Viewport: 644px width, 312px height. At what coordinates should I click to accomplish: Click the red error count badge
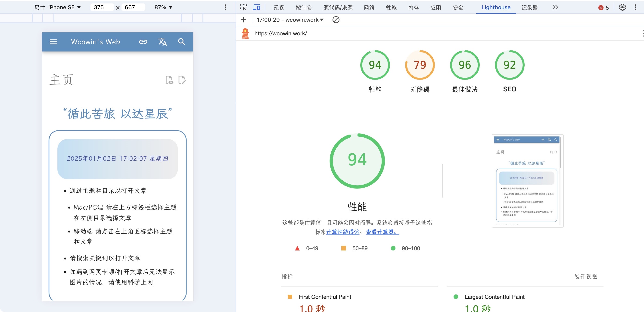(x=604, y=7)
